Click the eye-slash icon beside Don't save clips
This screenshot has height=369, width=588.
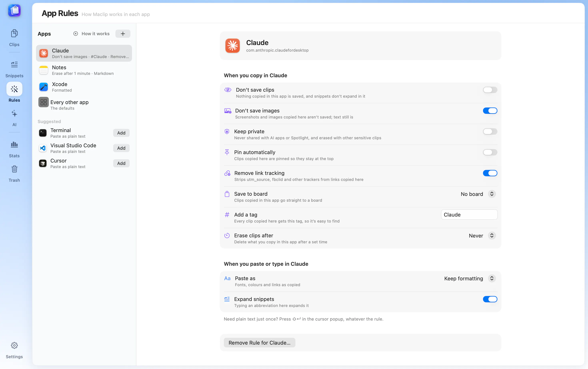pos(228,90)
